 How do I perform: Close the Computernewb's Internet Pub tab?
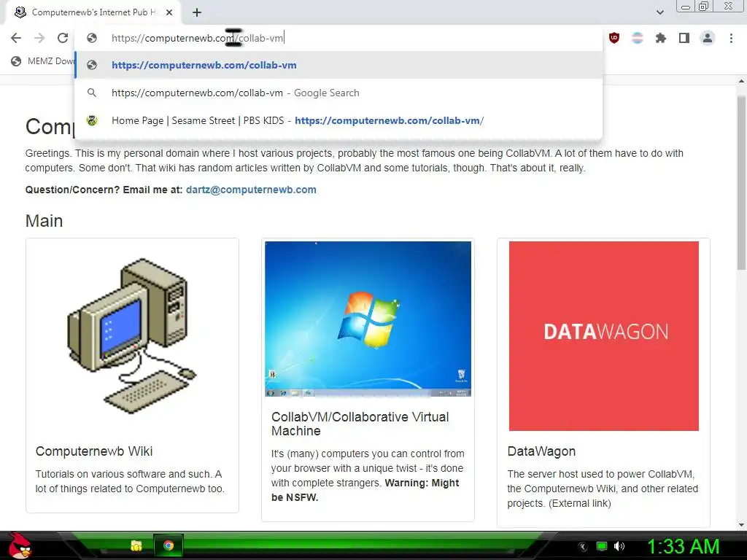169,12
